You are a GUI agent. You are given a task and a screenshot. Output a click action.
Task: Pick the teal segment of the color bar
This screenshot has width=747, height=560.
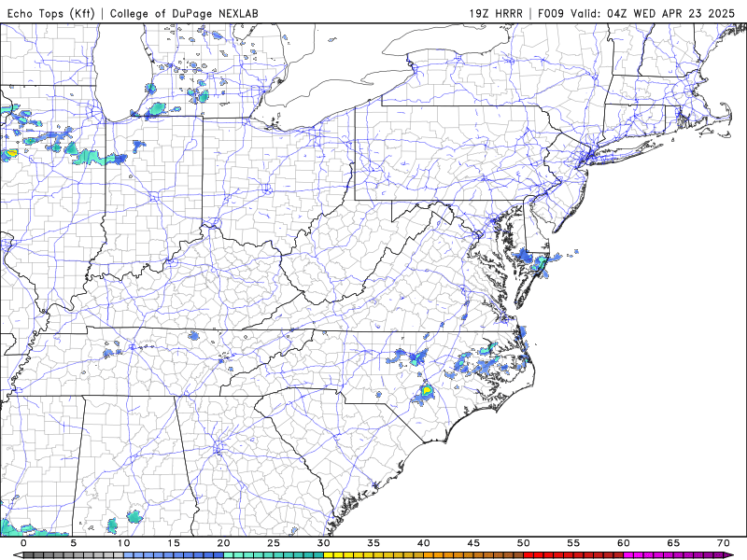pyautogui.click(x=274, y=555)
